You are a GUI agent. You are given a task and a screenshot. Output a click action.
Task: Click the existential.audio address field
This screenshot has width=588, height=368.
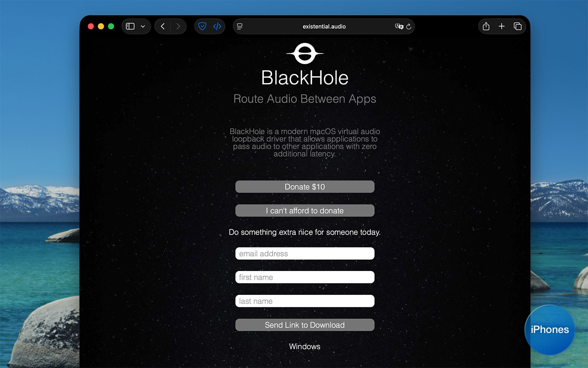324,26
